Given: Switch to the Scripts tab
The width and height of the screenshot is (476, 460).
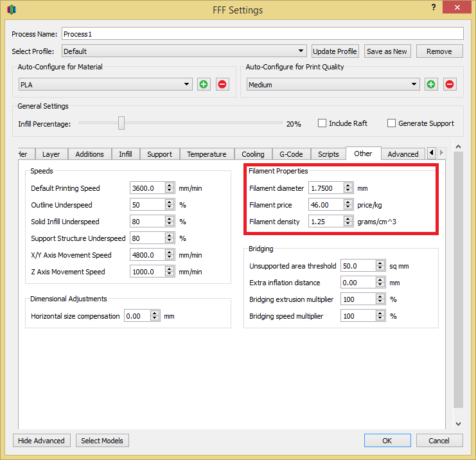Looking at the screenshot, I should coord(328,154).
